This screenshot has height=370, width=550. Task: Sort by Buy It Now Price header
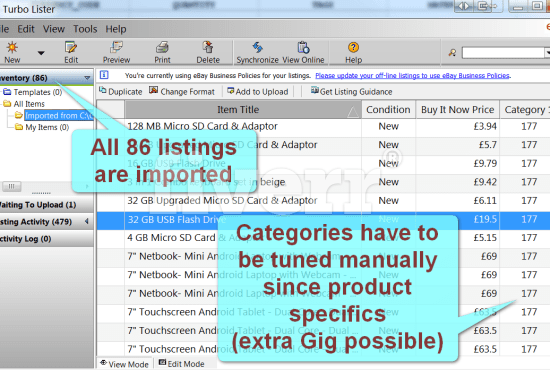pos(458,110)
